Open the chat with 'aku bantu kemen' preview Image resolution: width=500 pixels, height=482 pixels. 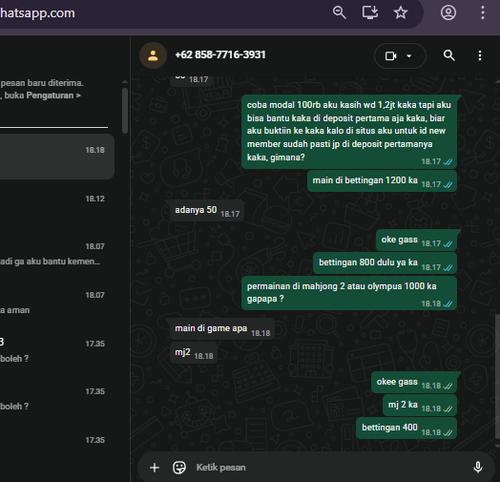(57, 253)
